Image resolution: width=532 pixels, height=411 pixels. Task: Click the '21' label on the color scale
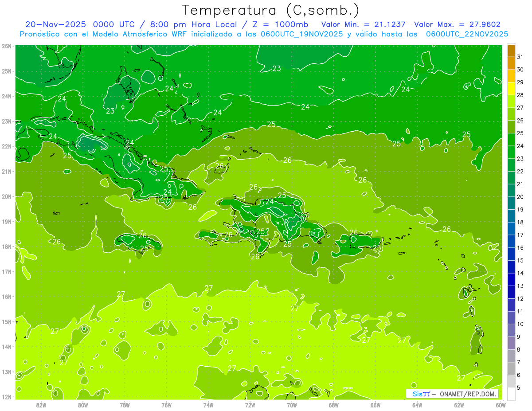(x=520, y=184)
